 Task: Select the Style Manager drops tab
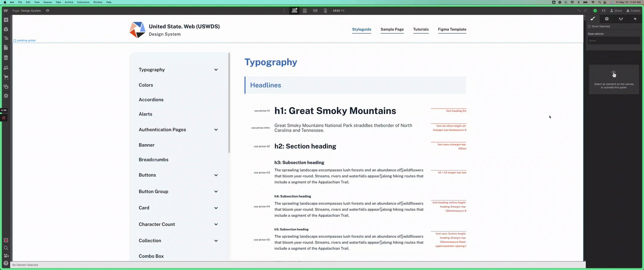pos(621,19)
